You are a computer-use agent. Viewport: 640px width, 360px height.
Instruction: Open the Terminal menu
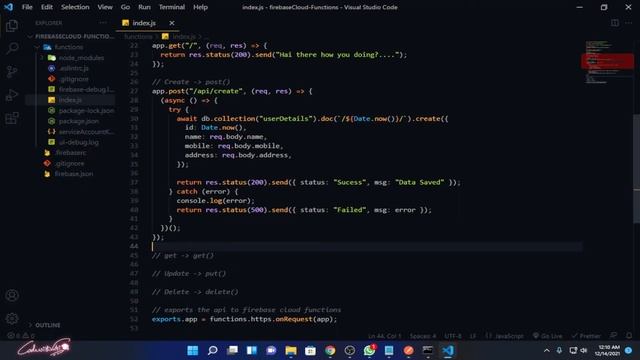tap(171, 7)
